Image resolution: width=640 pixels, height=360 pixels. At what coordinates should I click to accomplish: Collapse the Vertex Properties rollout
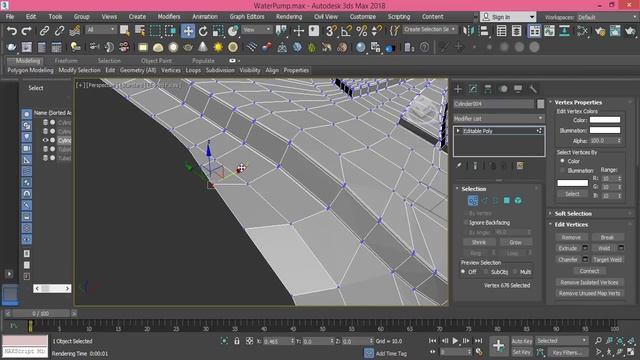pyautogui.click(x=578, y=102)
